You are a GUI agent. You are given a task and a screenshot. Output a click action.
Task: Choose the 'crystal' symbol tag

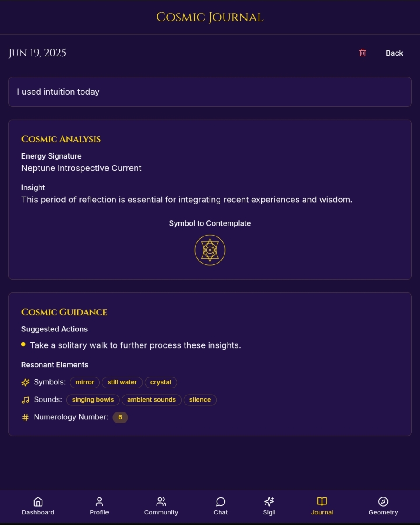click(x=161, y=382)
